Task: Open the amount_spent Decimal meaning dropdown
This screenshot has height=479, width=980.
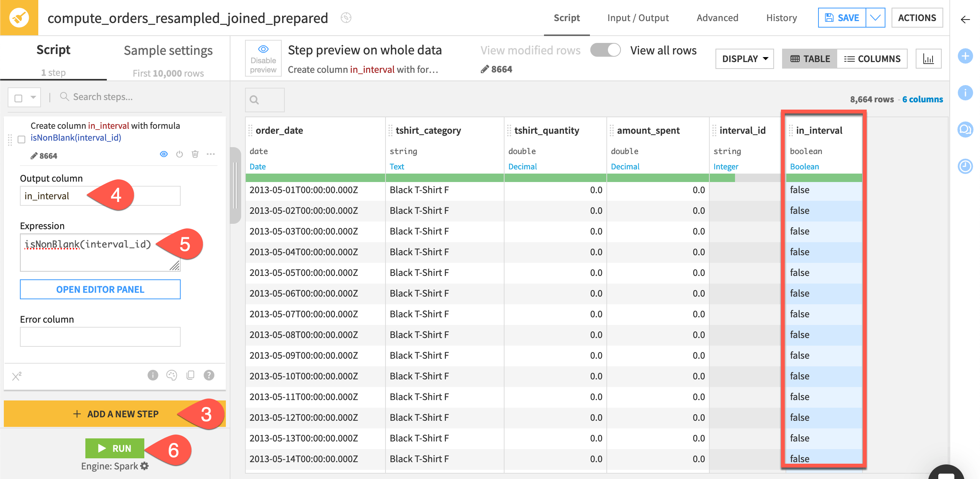Action: click(625, 166)
